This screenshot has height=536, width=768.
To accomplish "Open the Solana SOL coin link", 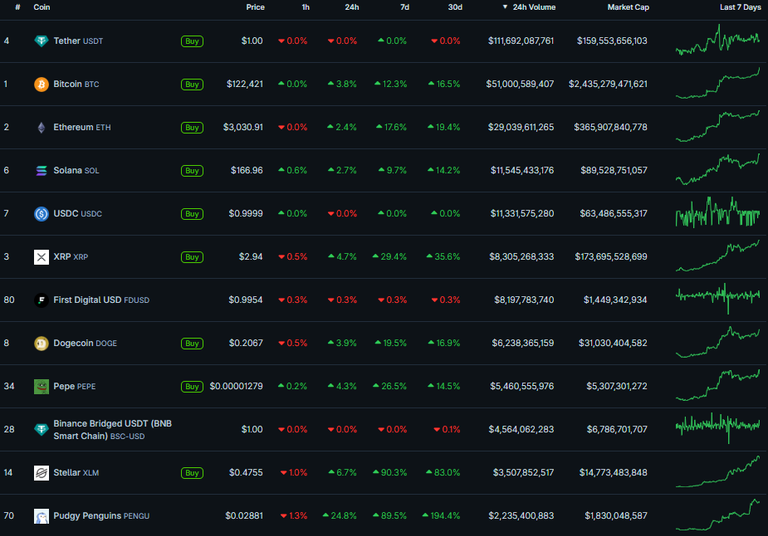I will tap(76, 171).
